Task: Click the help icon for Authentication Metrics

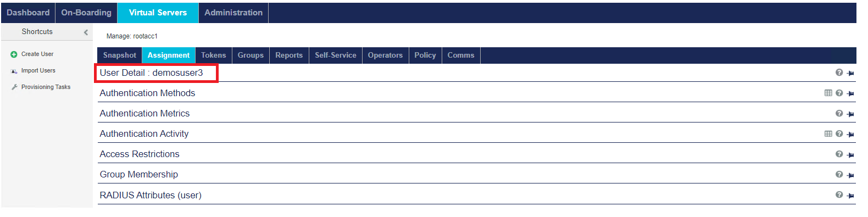Action: (839, 113)
